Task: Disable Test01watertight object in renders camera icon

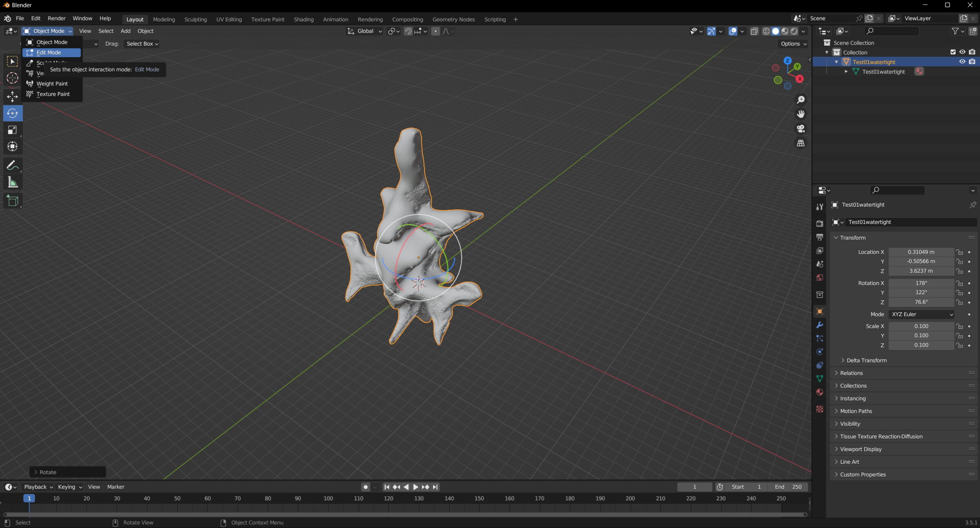Action: [972, 62]
